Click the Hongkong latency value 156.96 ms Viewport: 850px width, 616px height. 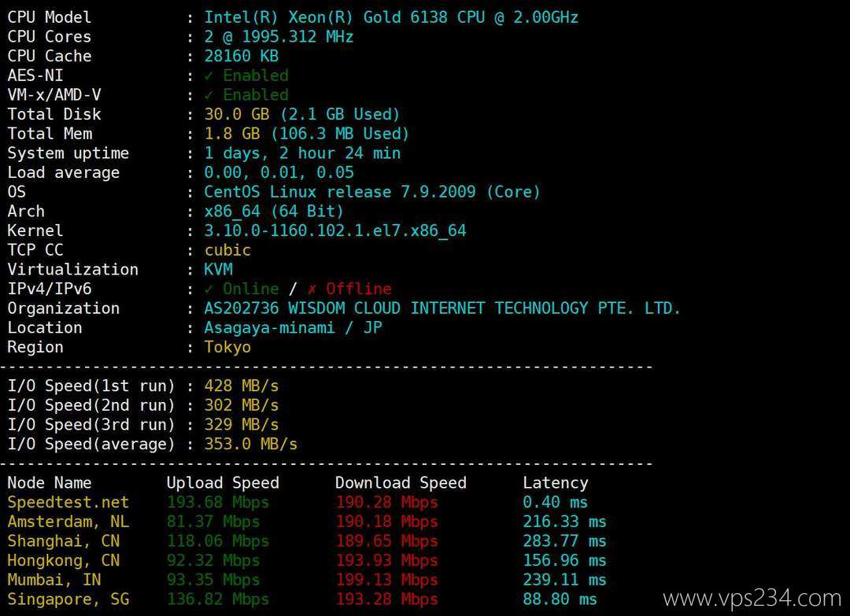click(x=564, y=560)
